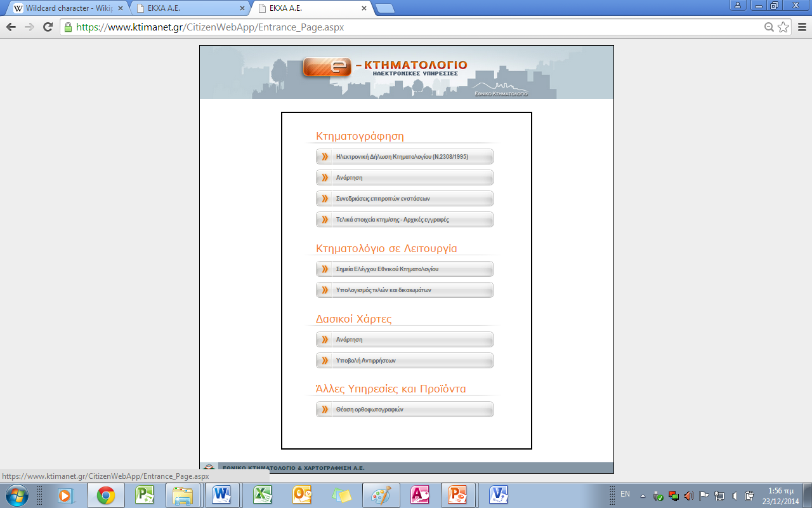
Task: Open Ηλεκτρονική Δήλωση Κτηματολογίου (N.2308/1995) button
Action: [x=404, y=156]
